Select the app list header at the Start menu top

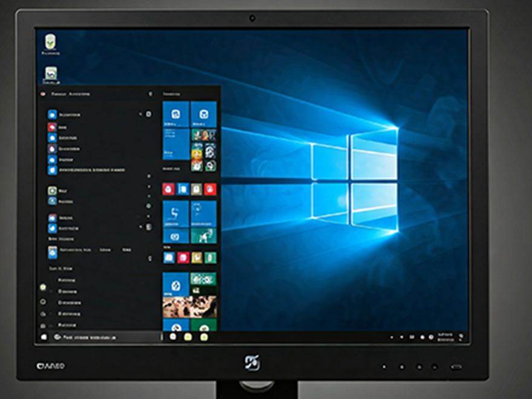click(70, 94)
